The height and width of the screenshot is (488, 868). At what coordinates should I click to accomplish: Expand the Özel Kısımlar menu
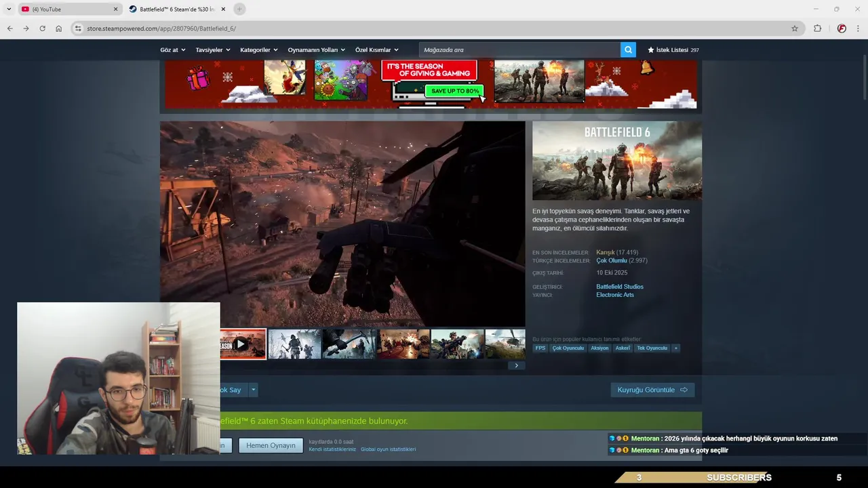click(x=377, y=49)
